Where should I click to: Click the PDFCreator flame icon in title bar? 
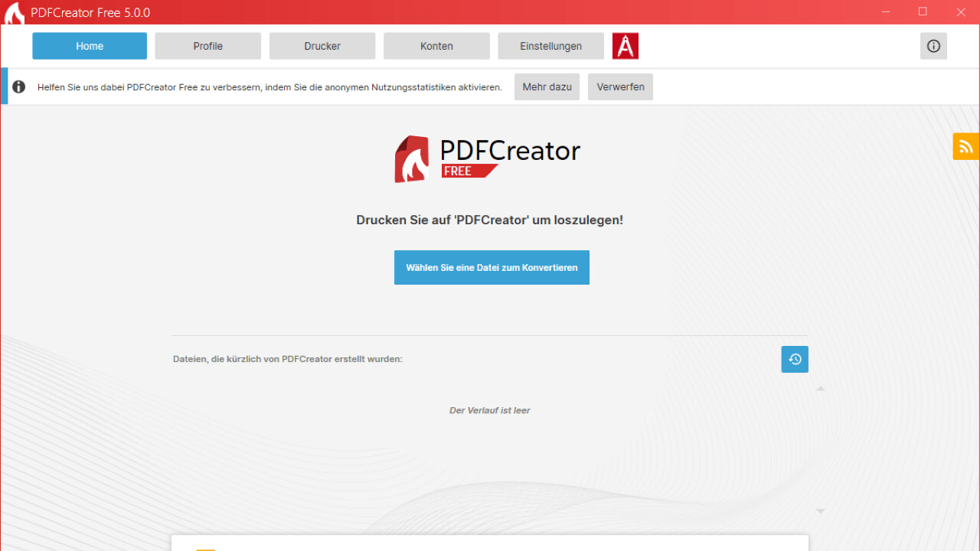14,13
